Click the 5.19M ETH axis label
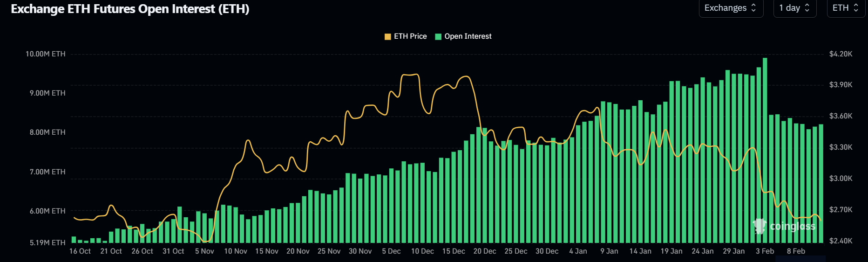 [47, 243]
